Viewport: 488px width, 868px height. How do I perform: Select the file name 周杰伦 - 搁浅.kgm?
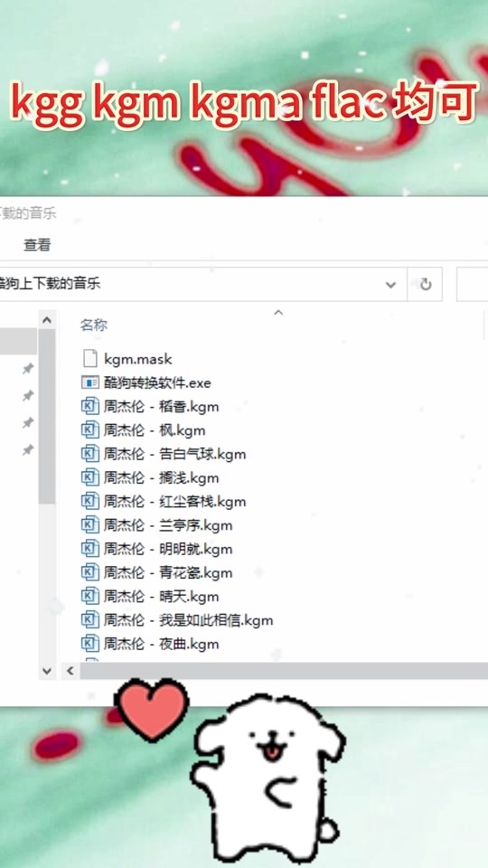point(161,477)
